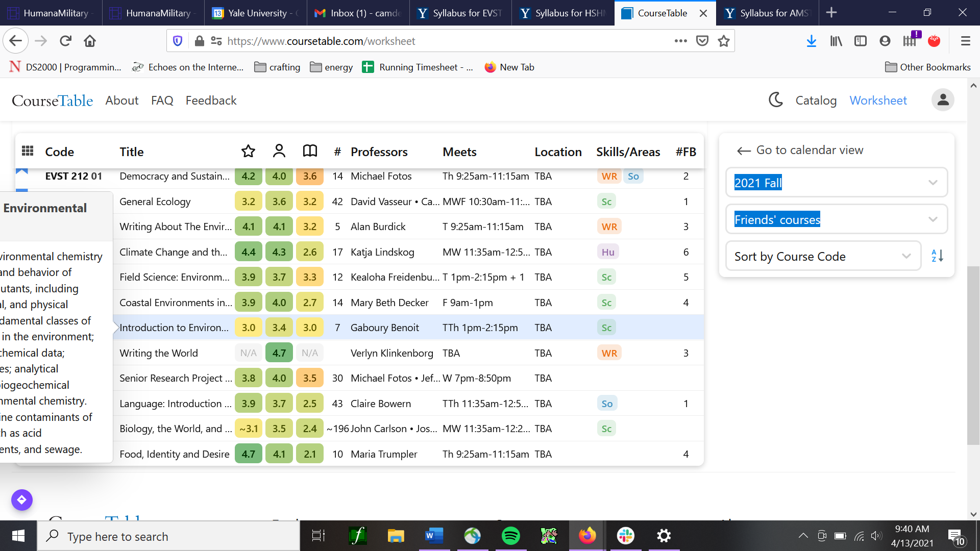Switch to Gmail Inbox tab
The image size is (980, 551).
pyautogui.click(x=358, y=13)
